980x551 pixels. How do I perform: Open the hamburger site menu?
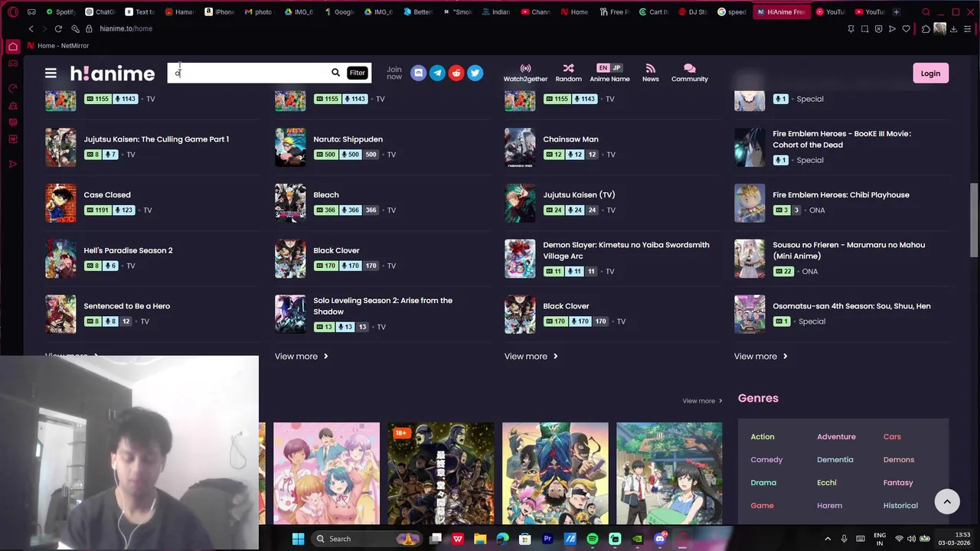[51, 73]
